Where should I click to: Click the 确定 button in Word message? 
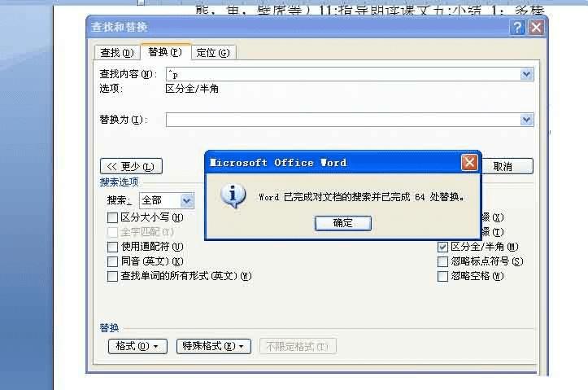point(342,223)
